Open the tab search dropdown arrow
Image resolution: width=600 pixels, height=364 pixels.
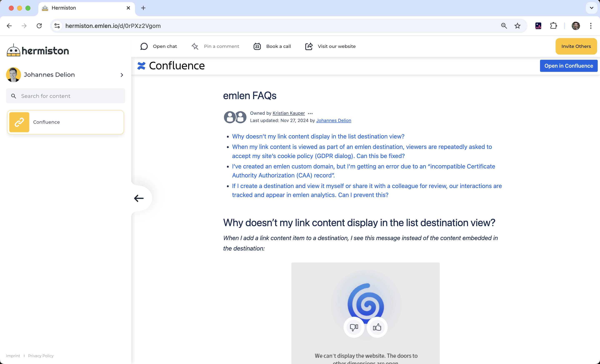click(x=591, y=8)
